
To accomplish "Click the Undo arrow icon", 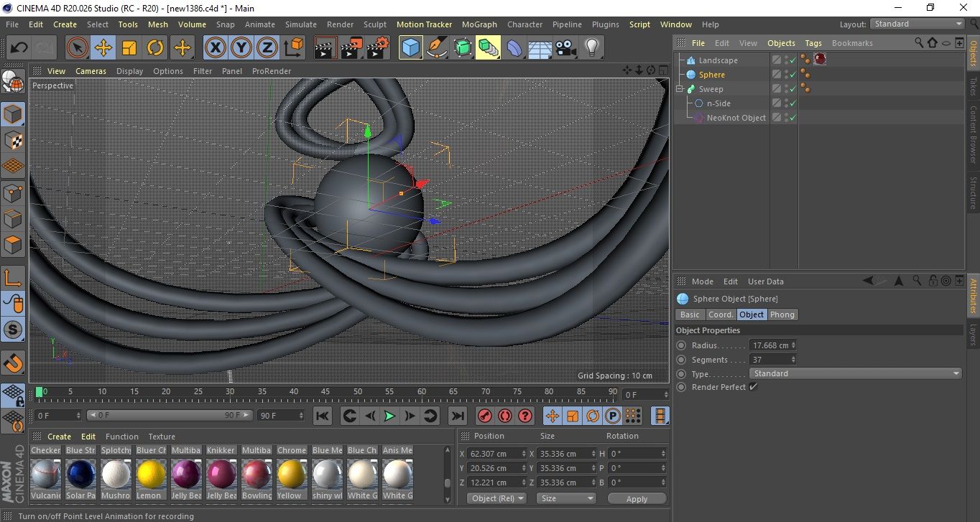I will click(19, 48).
